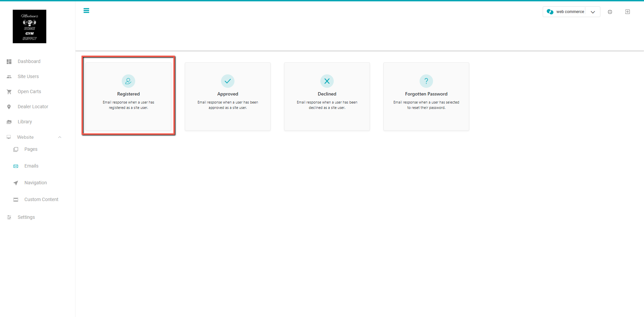Viewport: 644px width, 317px height.
Task: Click the Declined X icon
Action: 327,81
